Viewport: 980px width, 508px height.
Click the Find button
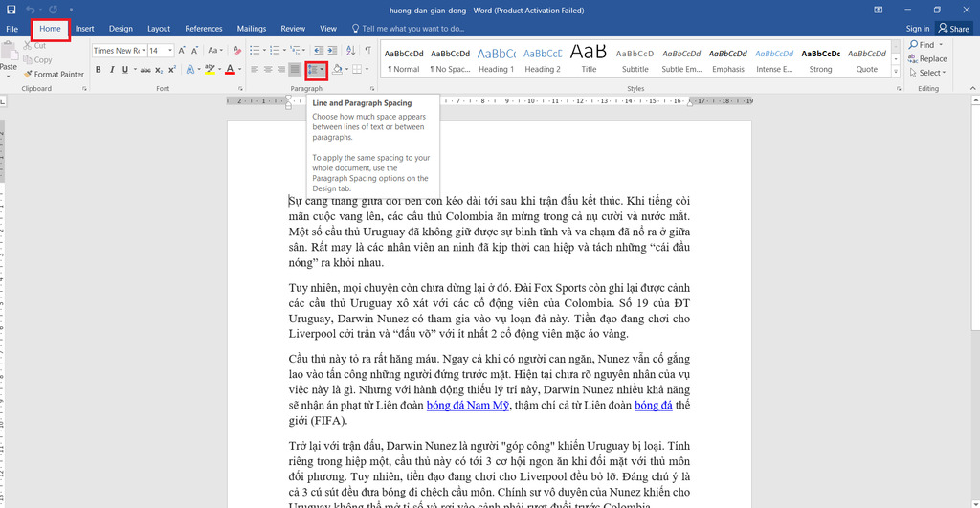[925, 45]
